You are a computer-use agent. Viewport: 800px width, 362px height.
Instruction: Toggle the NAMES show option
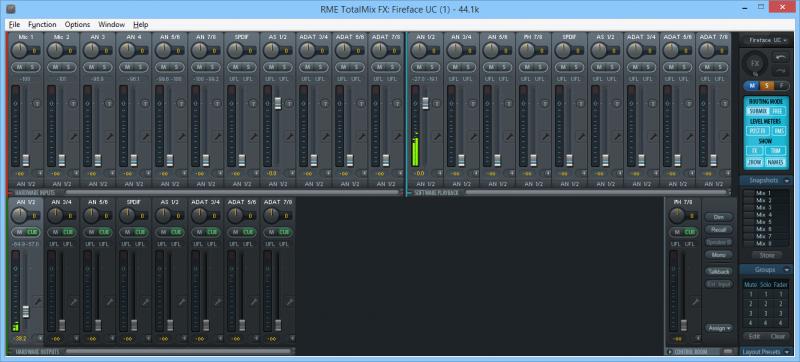pyautogui.click(x=776, y=163)
